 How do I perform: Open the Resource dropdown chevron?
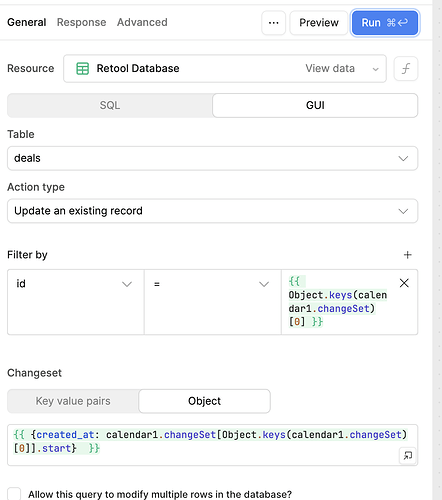(375, 69)
